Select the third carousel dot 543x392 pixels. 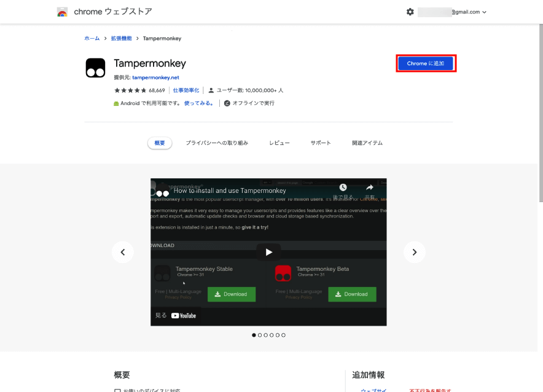click(265, 335)
